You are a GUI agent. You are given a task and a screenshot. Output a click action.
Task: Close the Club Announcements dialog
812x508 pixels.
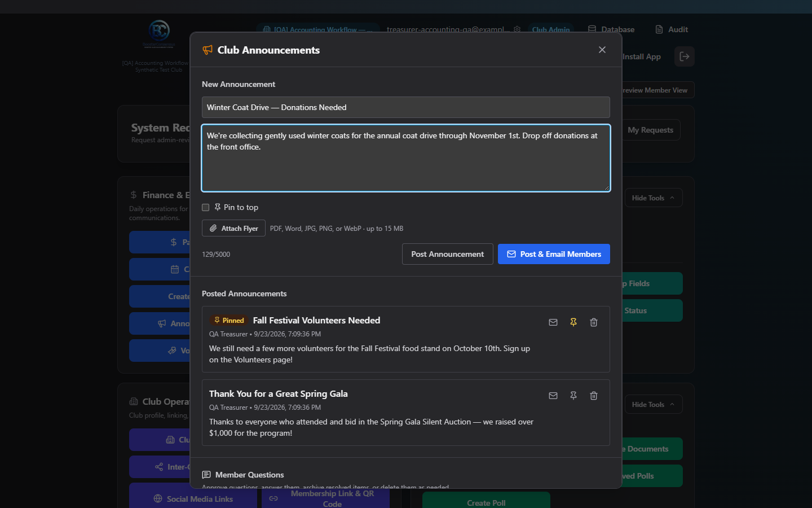pos(602,50)
